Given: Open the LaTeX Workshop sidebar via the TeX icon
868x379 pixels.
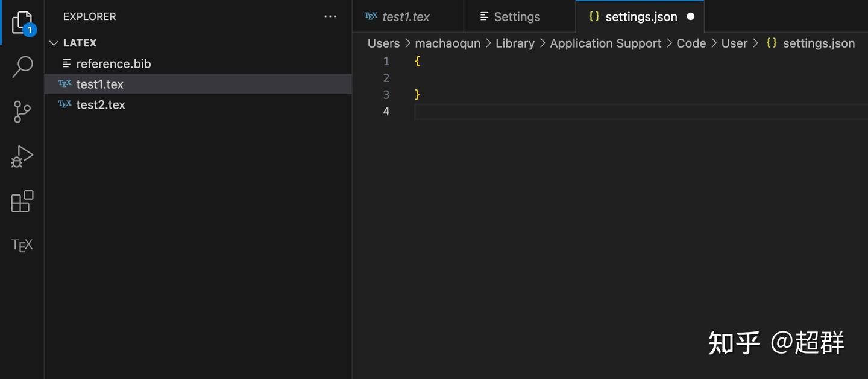Looking at the screenshot, I should [x=22, y=244].
